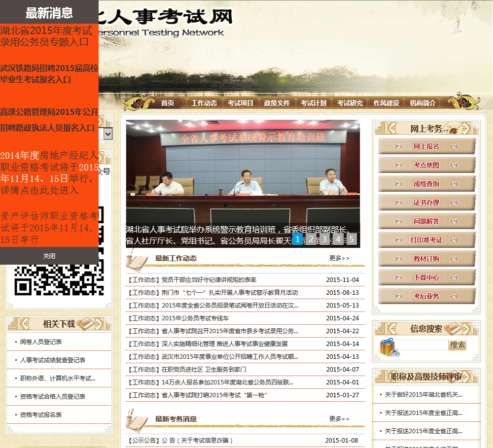Click 打印准考证 button
The width and height of the screenshot is (493, 448).
pyautogui.click(x=426, y=240)
